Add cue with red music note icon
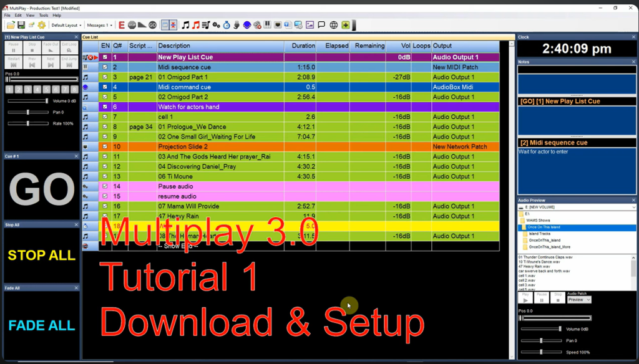Viewport: 639px width, 364px height. 195,26
